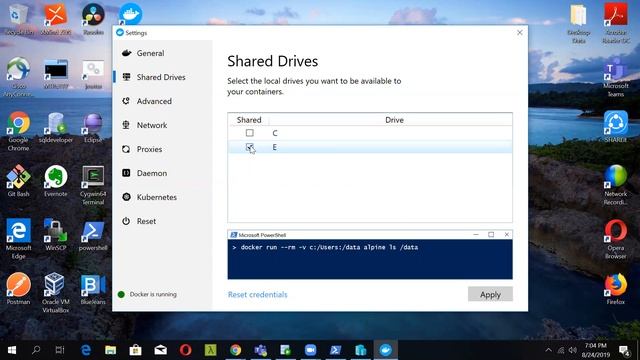
Task: Click the taskbar search icon
Action: [x=36, y=350]
